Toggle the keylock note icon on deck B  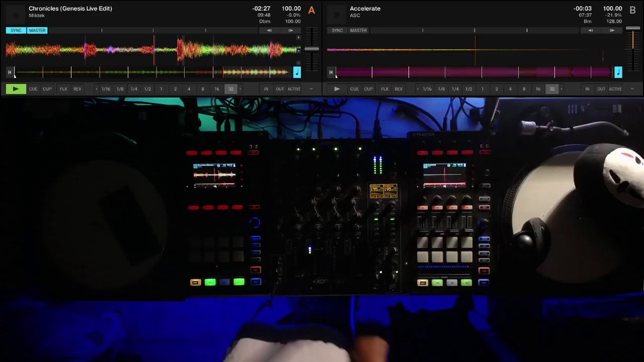[618, 72]
